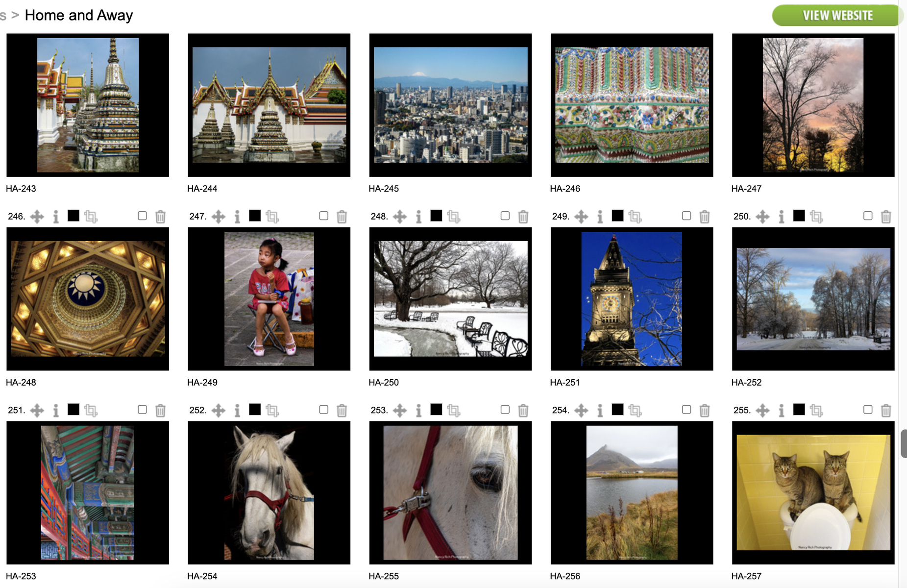Image resolution: width=907 pixels, height=588 pixels.
Task: Click the crop icon for image 248
Action: [454, 217]
